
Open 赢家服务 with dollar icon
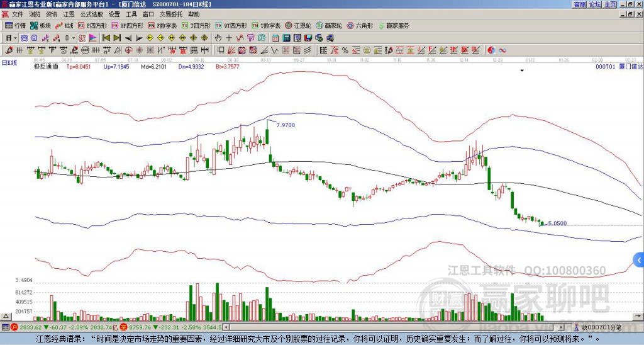pos(394,25)
